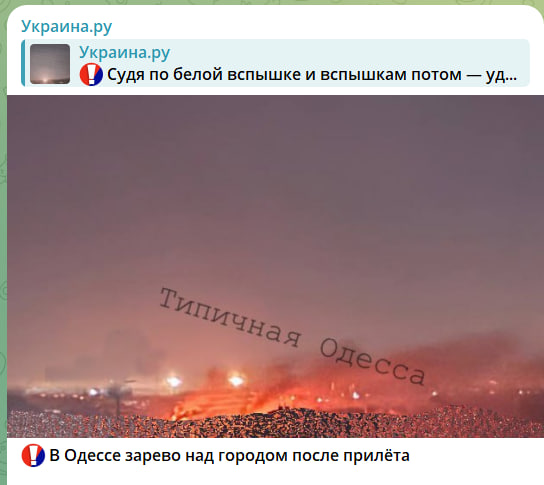Click the blue vertical accent bar of the reply quote

click(23, 63)
